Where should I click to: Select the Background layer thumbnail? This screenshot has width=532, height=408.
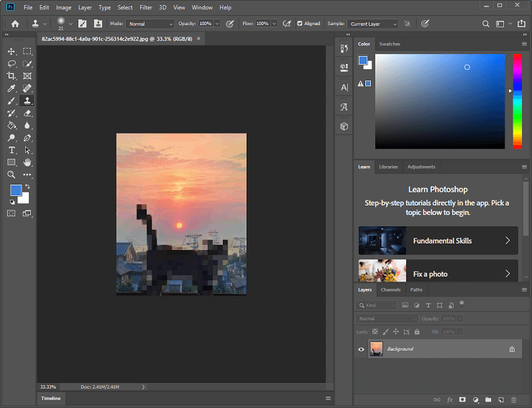click(x=376, y=349)
